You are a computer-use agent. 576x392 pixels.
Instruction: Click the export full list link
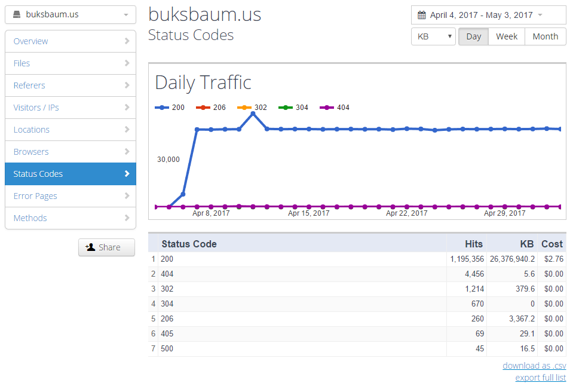[x=540, y=378]
